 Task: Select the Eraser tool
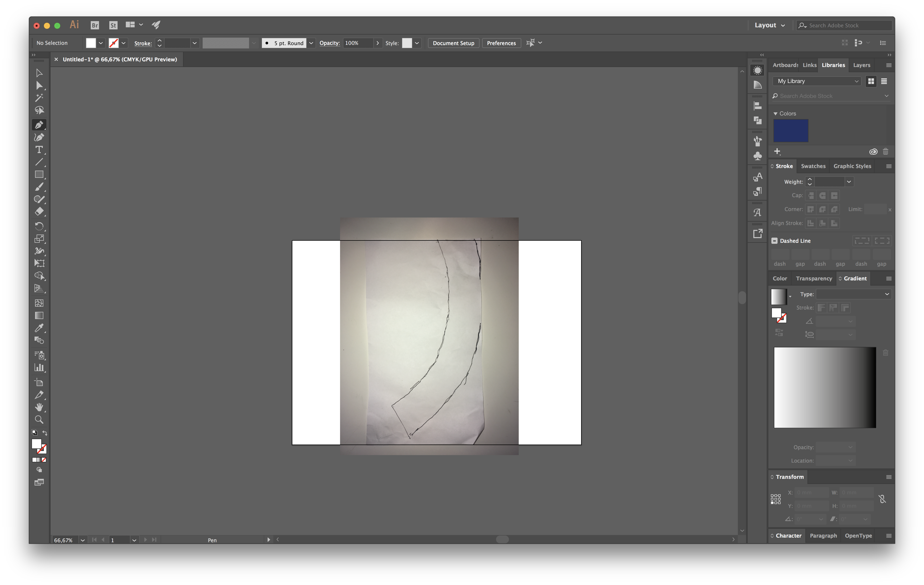39,211
